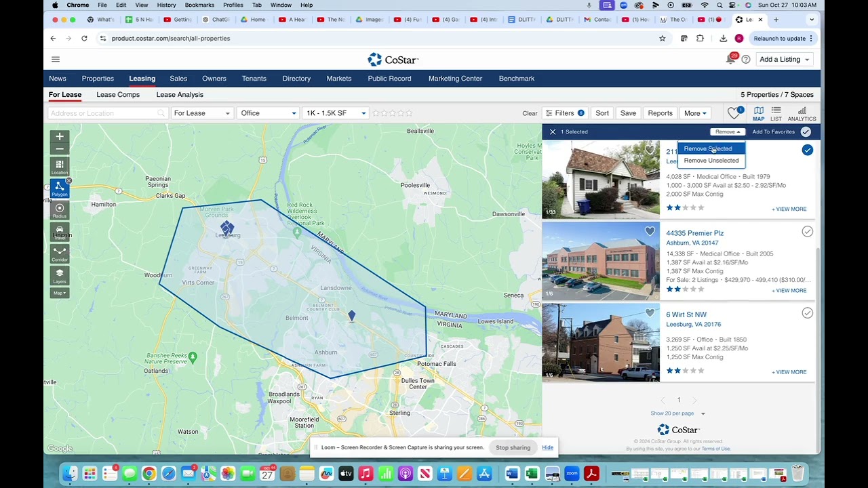Screen dimensions: 868x488
Task: Toggle the select-all check in selection bar
Action: pyautogui.click(x=806, y=131)
